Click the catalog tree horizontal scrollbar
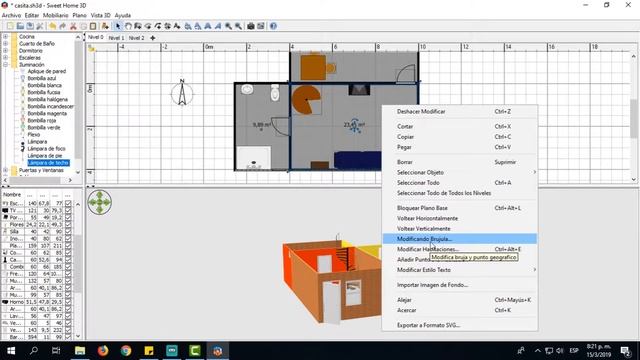 point(35,180)
